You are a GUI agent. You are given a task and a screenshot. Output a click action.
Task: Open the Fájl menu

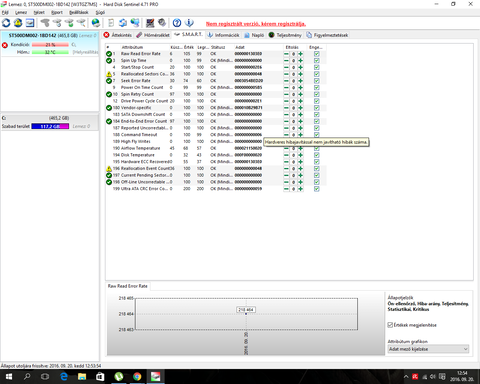pyautogui.click(x=5, y=12)
